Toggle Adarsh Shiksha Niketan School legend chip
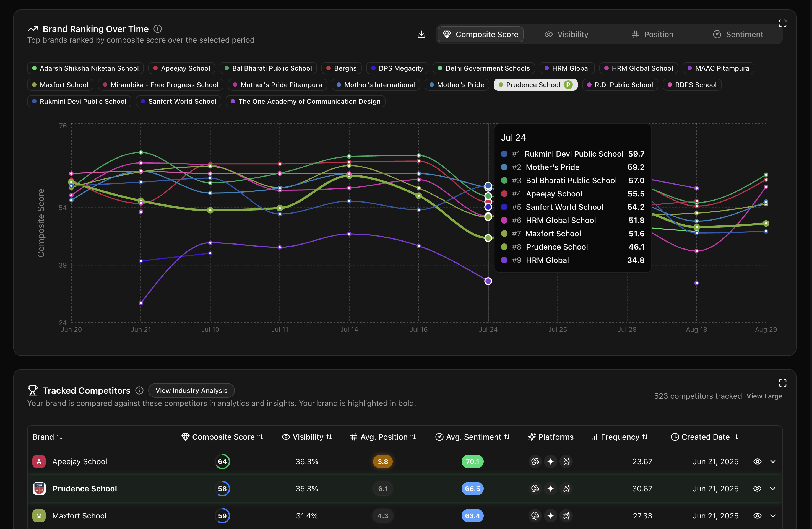The width and height of the screenshot is (812, 529). [85, 68]
